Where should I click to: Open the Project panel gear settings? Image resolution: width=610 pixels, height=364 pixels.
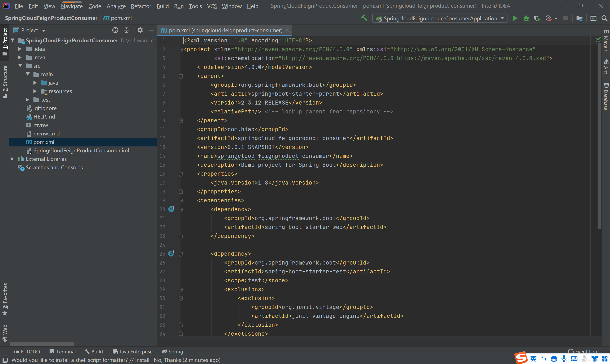coord(140,30)
